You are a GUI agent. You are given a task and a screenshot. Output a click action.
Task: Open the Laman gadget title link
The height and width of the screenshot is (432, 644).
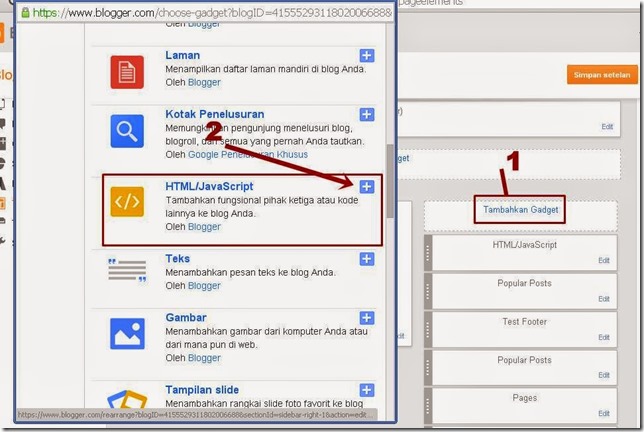(x=182, y=55)
